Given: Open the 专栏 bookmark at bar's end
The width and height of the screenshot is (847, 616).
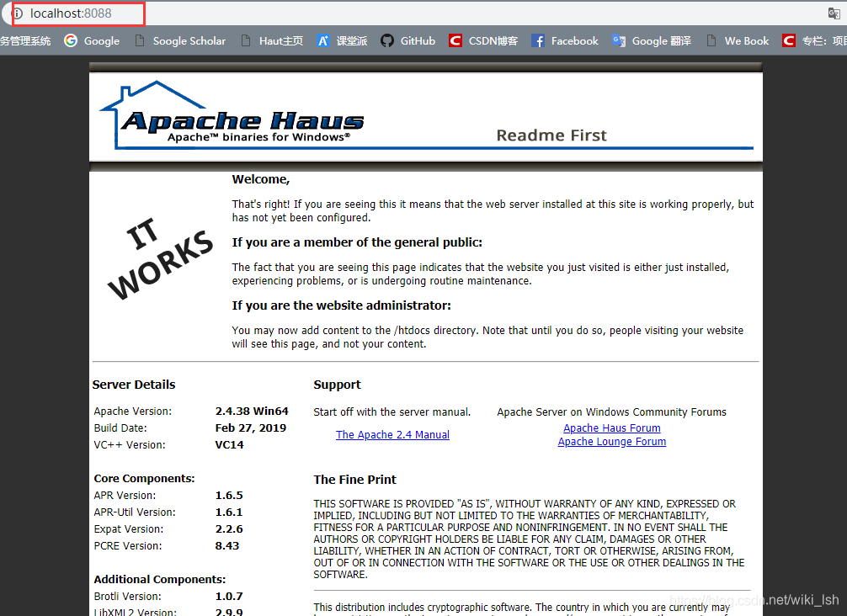Looking at the screenshot, I should click(815, 41).
